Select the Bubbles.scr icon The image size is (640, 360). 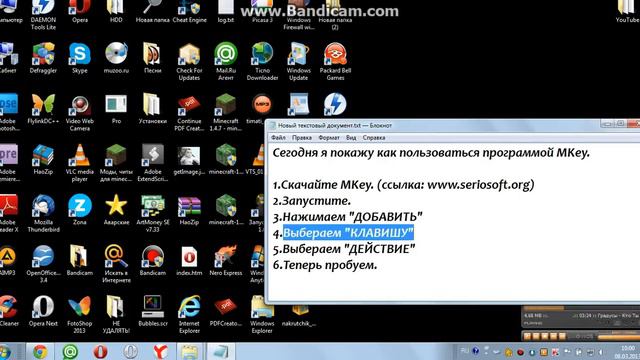tap(153, 311)
